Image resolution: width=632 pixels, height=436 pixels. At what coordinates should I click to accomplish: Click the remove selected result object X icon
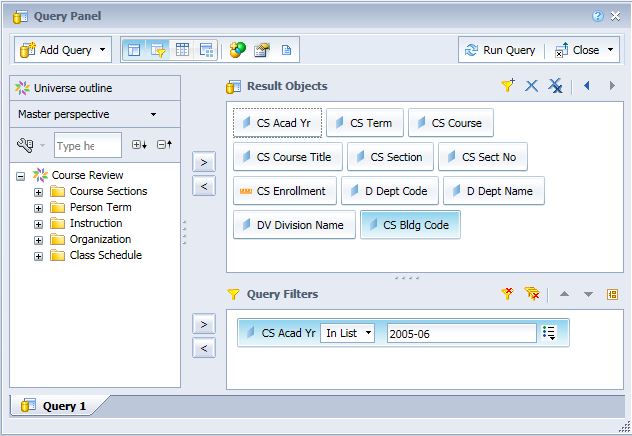click(x=532, y=86)
